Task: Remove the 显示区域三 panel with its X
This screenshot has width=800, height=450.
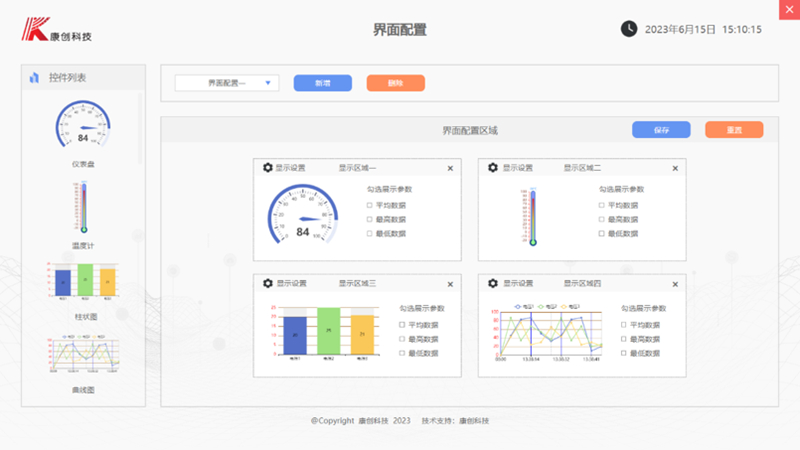Action: tap(450, 284)
